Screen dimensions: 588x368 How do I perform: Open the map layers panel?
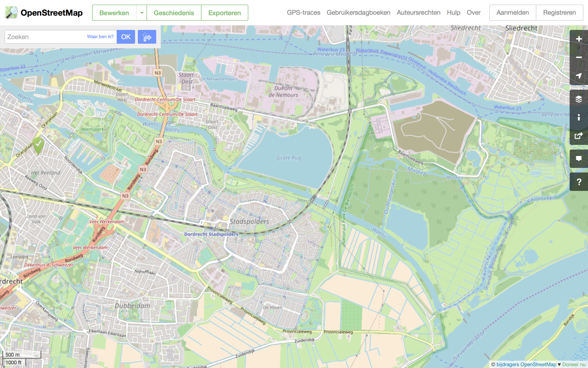[579, 99]
